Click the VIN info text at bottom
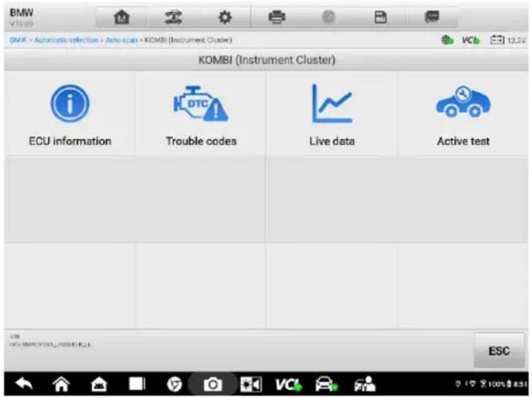This screenshot has height=398, width=532. 50,341
